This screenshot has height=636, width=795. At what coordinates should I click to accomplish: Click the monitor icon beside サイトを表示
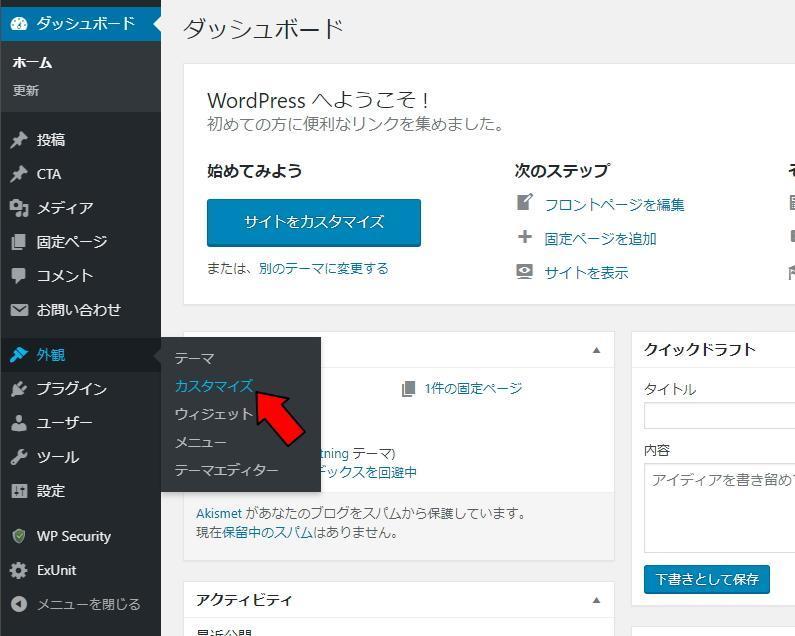(525, 272)
